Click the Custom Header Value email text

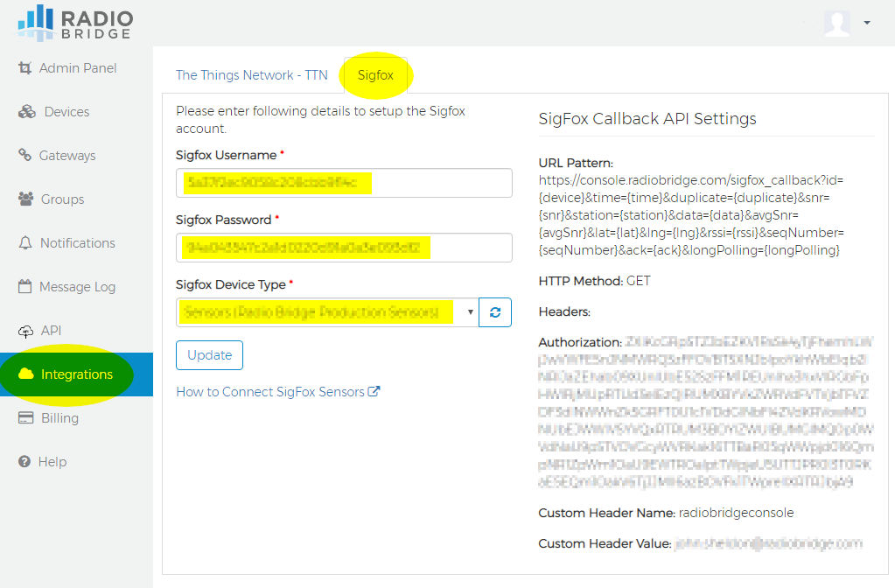[768, 543]
